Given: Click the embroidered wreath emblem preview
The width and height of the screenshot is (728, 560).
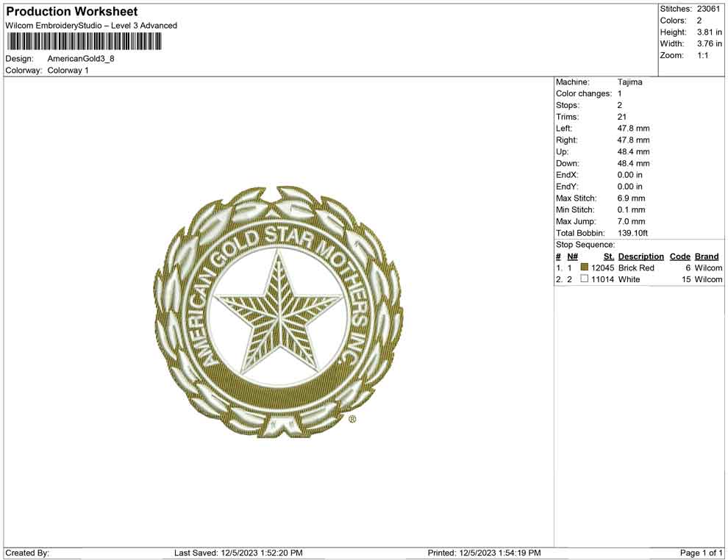Looking at the screenshot, I should click(279, 312).
